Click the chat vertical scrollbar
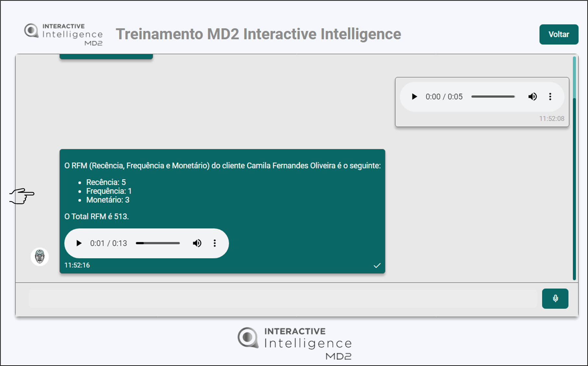 tap(574, 169)
